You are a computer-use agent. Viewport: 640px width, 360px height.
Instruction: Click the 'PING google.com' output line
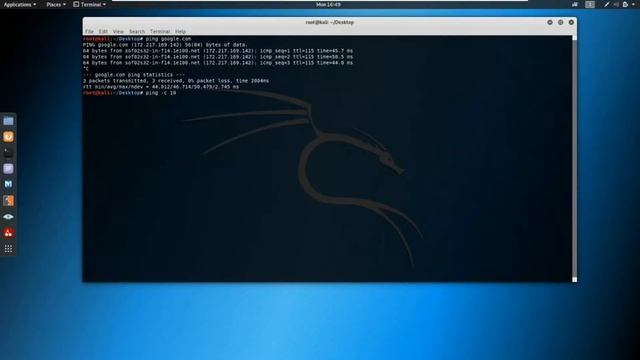tap(165, 45)
